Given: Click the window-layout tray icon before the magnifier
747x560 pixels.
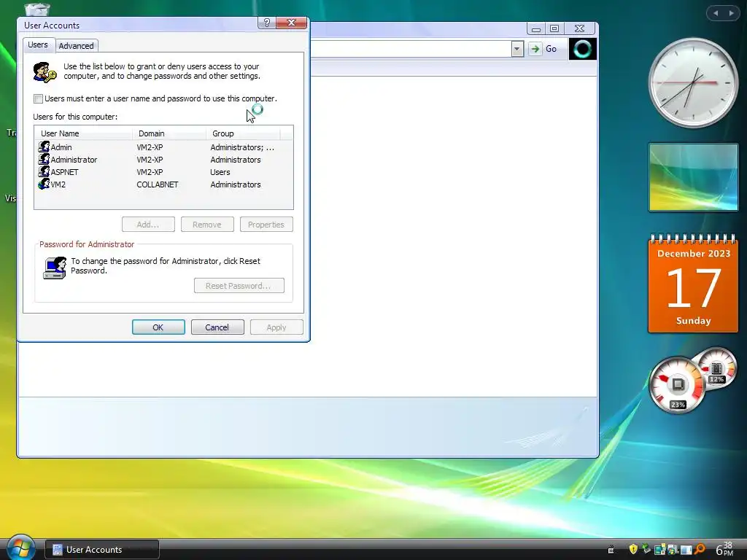Looking at the screenshot, I should (x=686, y=550).
